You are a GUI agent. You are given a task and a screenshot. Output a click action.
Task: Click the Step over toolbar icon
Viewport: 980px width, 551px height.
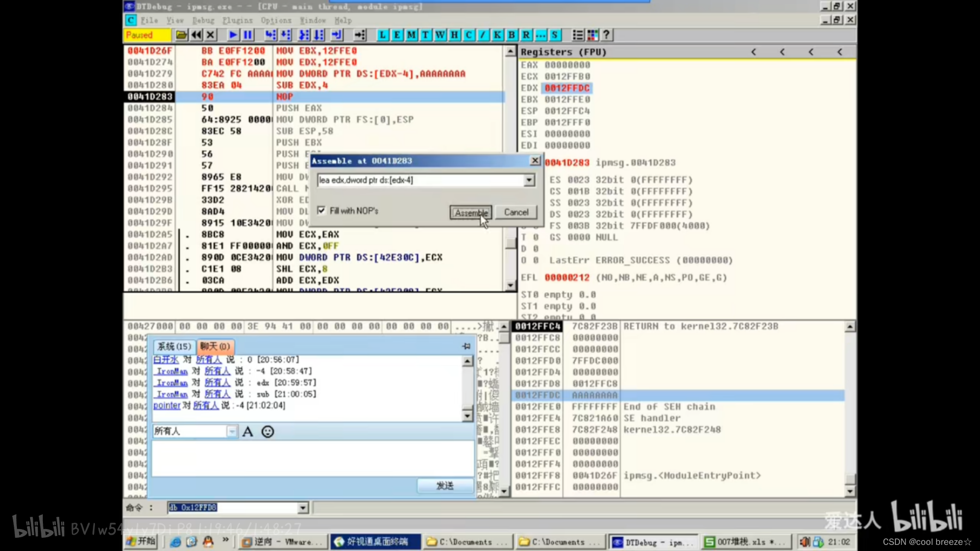click(x=286, y=35)
